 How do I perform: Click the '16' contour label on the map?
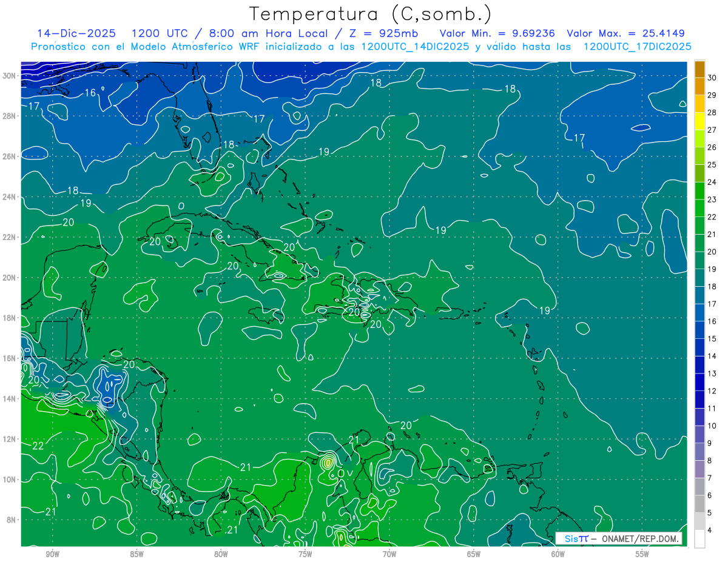(90, 93)
